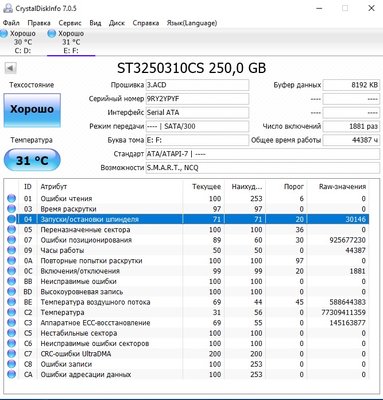This screenshot has width=383, height=400.
Task: Open the Файл menu
Action: click(11, 23)
